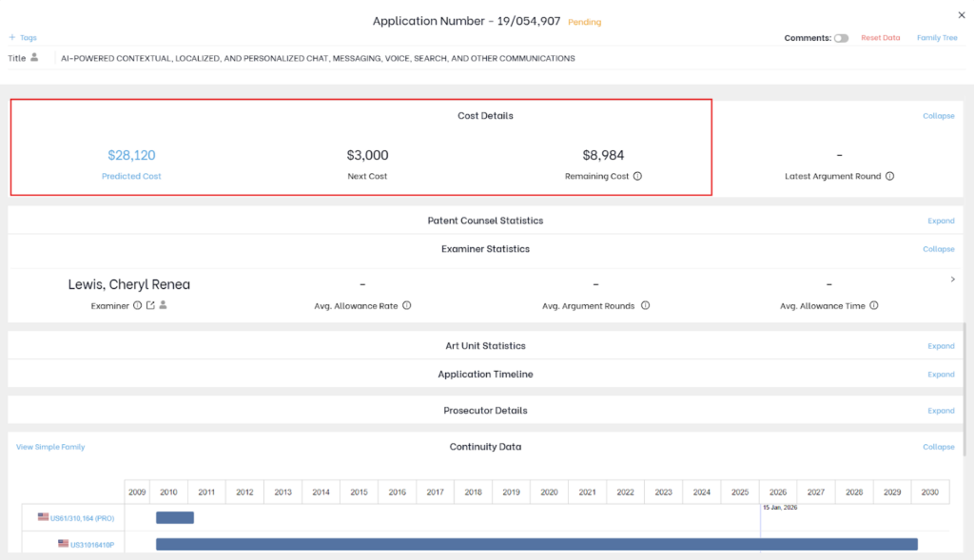Image resolution: width=974 pixels, height=560 pixels.
Task: Add tags with the + Tags button
Action: click(x=23, y=38)
